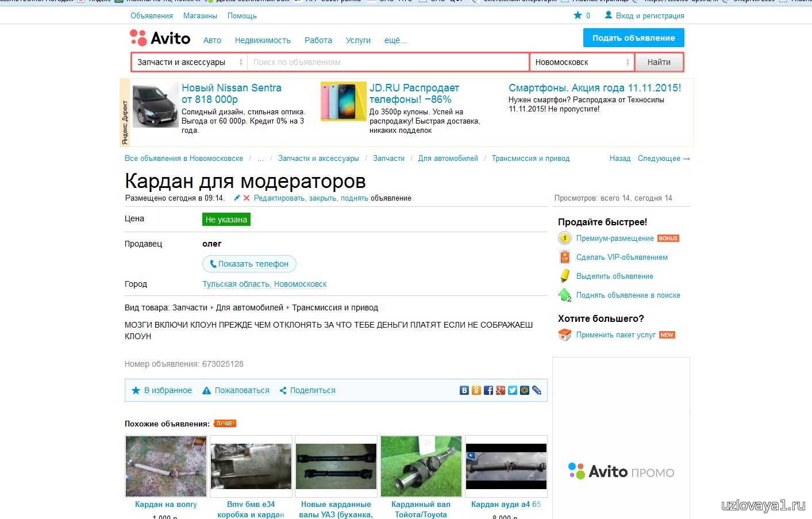Click Выделить объявление link
Image resolution: width=812 pixels, height=519 pixels.
click(615, 276)
